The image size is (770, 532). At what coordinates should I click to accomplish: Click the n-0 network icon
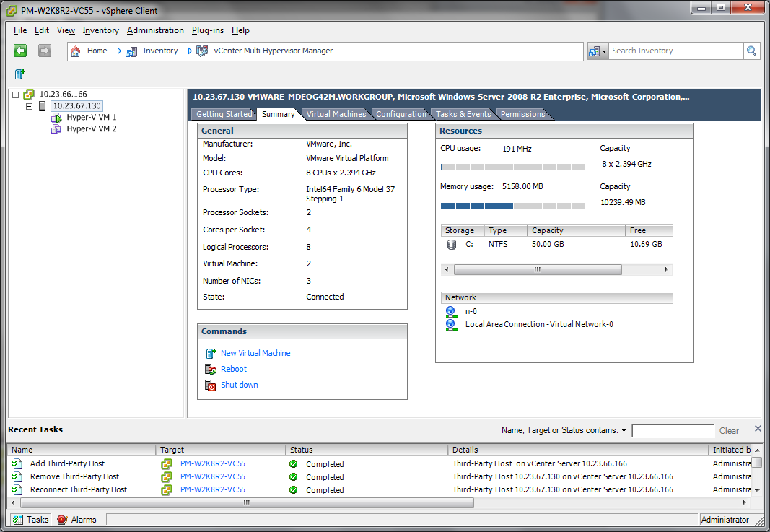[x=451, y=311]
